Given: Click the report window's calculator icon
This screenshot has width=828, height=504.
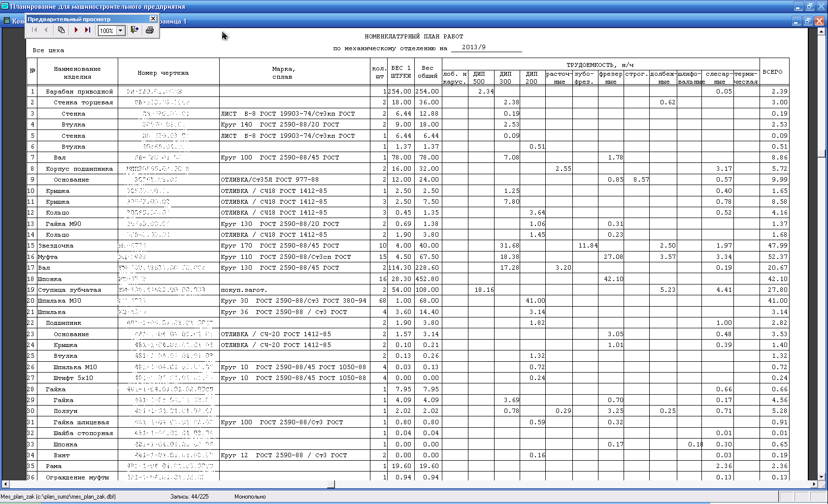Looking at the screenshot, I should point(6,21).
